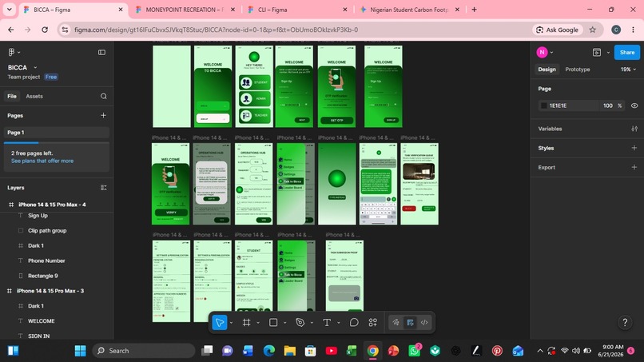Open Pinterest from the taskbar
Image resolution: width=644 pixels, height=362 pixels.
coord(497,351)
